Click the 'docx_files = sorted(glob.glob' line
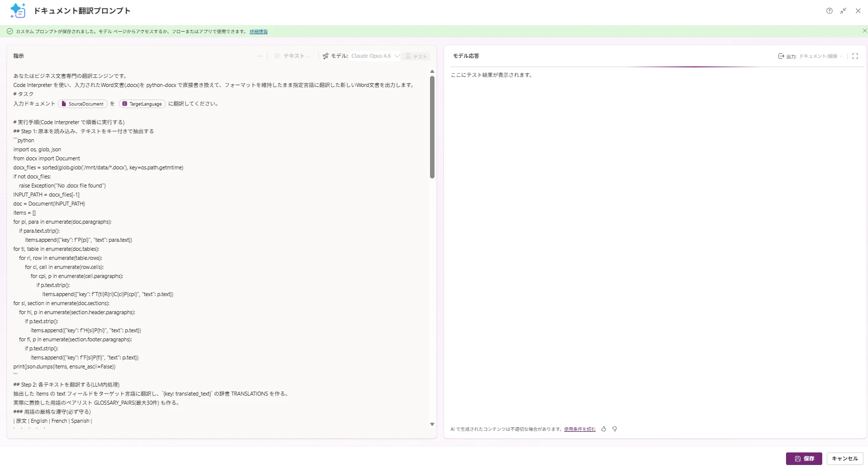 (x=99, y=167)
